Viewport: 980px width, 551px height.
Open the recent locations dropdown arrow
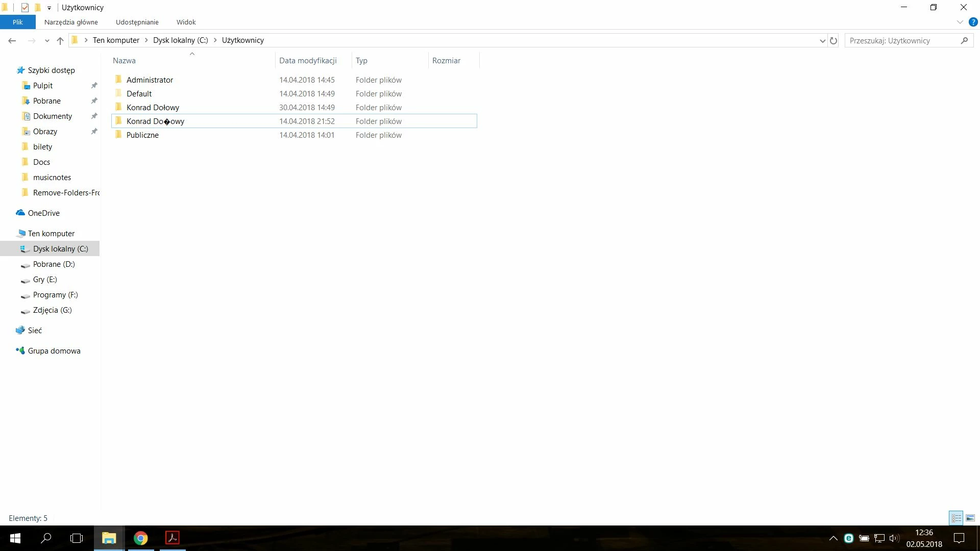click(x=47, y=41)
